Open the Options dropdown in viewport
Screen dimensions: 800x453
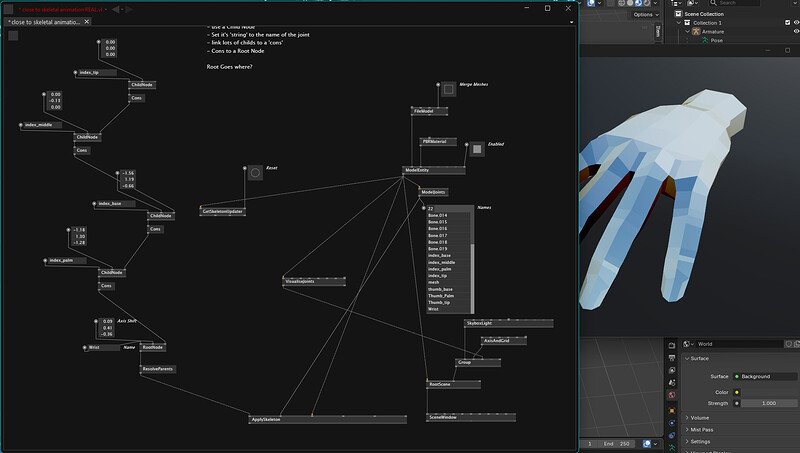(x=646, y=14)
